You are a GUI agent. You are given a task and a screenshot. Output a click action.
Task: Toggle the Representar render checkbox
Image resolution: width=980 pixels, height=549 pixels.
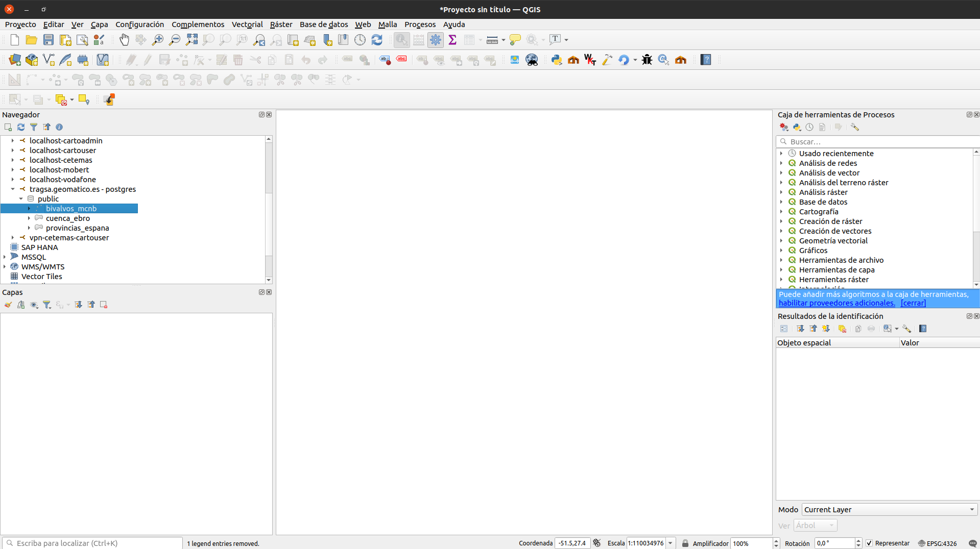pos(869,543)
